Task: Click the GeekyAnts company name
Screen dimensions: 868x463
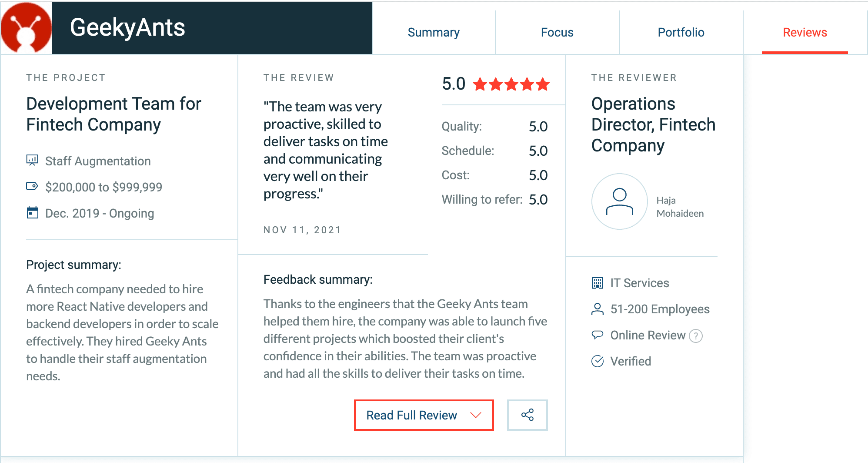Action: click(x=127, y=27)
